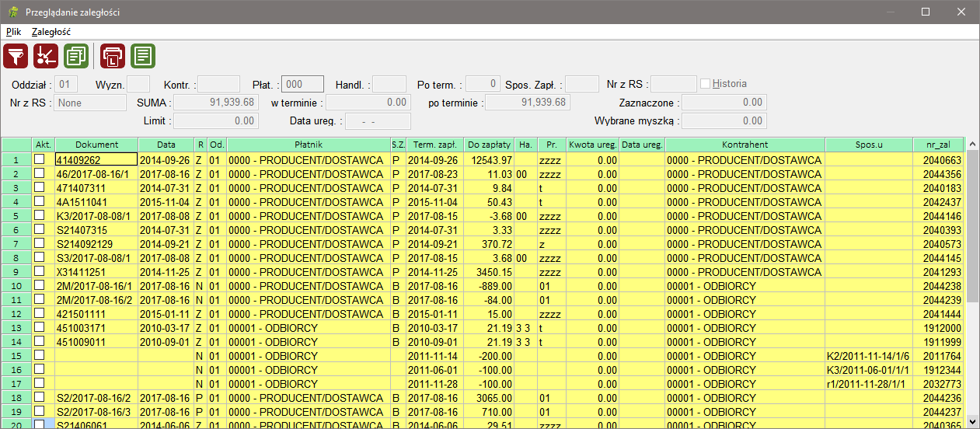Check Akt. box for document X31411251

tap(40, 271)
